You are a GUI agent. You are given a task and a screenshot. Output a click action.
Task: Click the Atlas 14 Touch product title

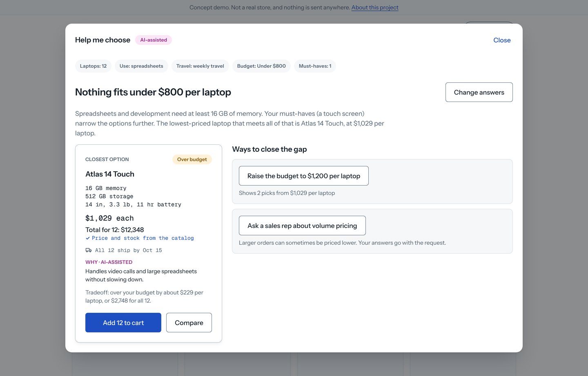(x=110, y=174)
